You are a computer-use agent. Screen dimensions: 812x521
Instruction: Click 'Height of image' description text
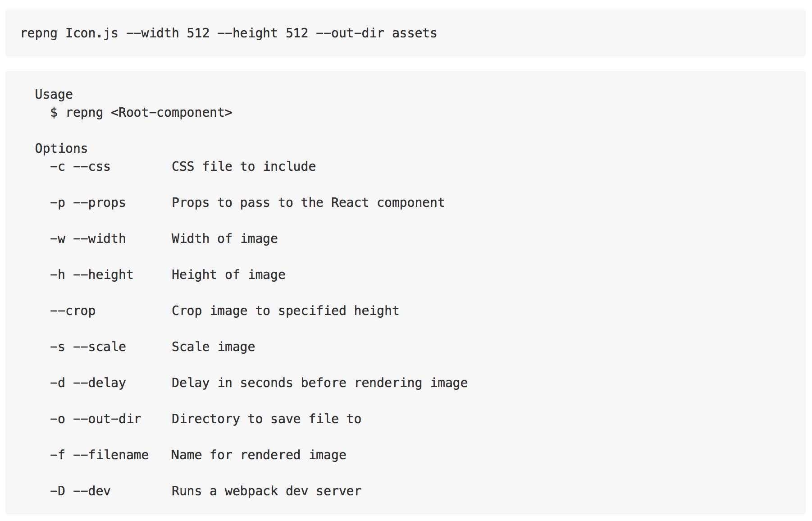coord(228,274)
